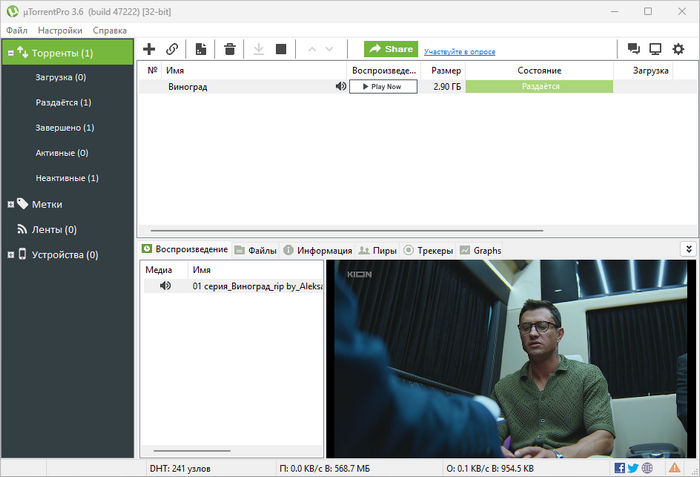
Task: Click the Create New Torrent file icon
Action: 201,49
